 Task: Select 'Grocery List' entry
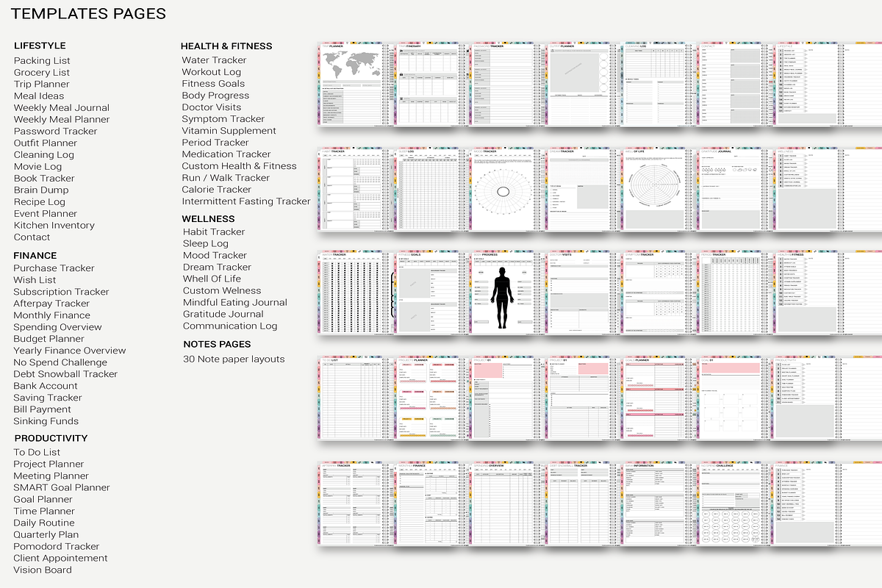[x=42, y=72]
